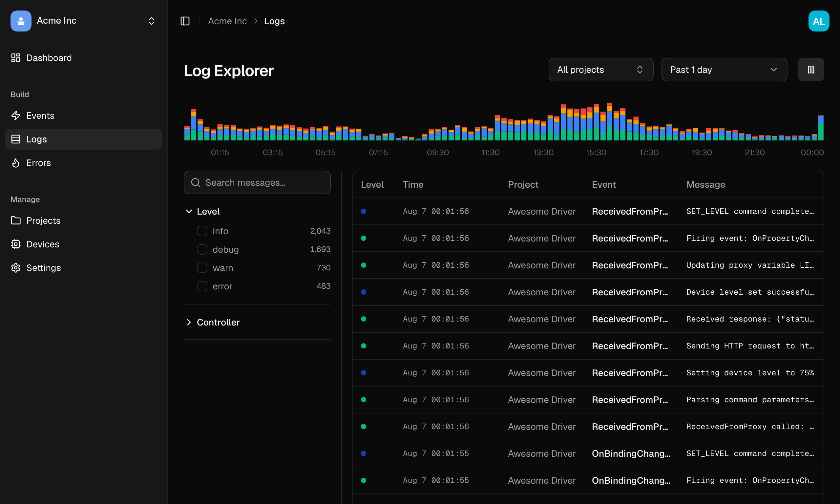Enable the warn level checkbox

(202, 268)
